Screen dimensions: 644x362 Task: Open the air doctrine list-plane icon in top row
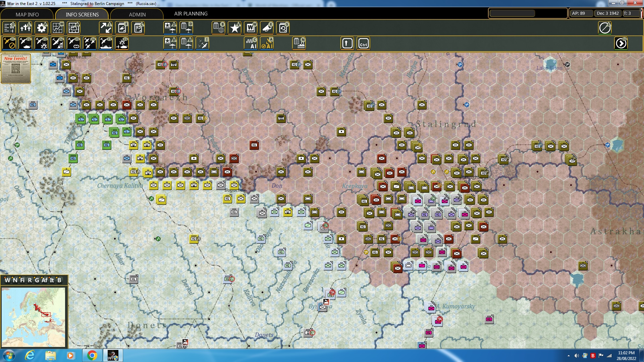[186, 28]
